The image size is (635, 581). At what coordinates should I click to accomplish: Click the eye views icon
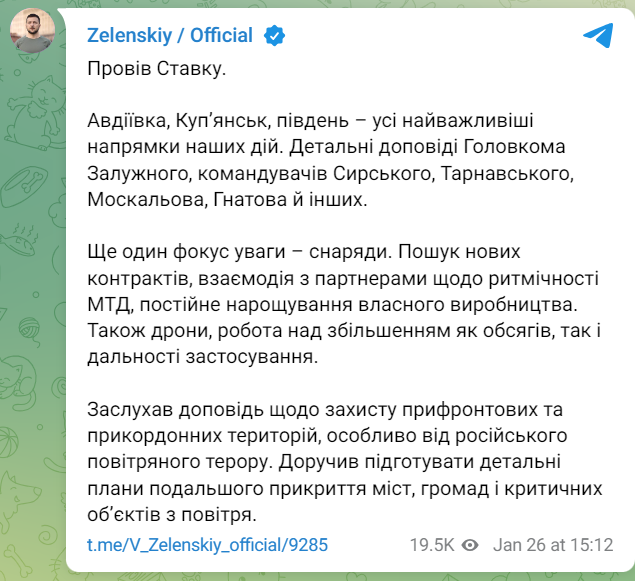pos(471,545)
